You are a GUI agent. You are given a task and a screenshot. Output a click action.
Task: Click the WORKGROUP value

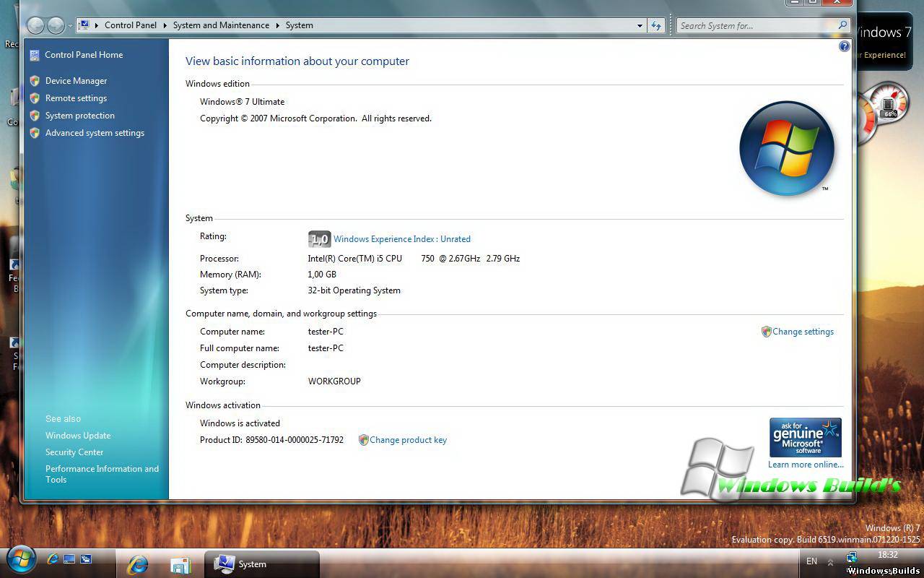pyautogui.click(x=334, y=381)
